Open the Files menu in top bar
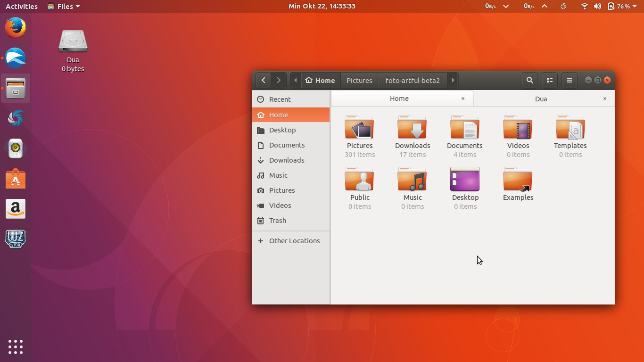The width and height of the screenshot is (644, 362). tap(63, 6)
